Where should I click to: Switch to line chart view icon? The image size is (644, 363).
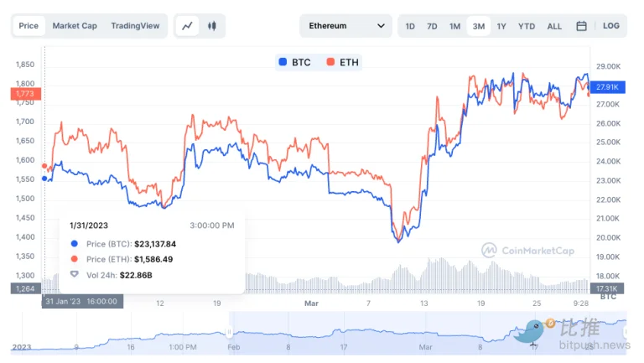tap(188, 26)
